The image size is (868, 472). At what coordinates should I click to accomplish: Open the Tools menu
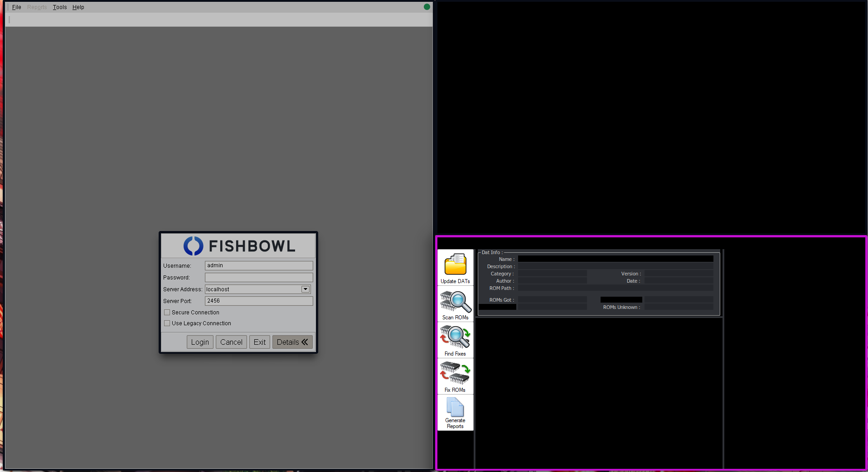tap(60, 7)
